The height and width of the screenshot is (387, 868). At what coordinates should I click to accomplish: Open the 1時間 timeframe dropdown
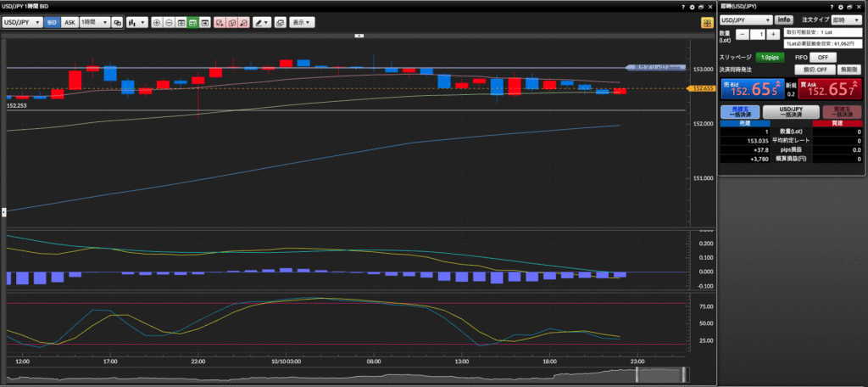tap(94, 22)
